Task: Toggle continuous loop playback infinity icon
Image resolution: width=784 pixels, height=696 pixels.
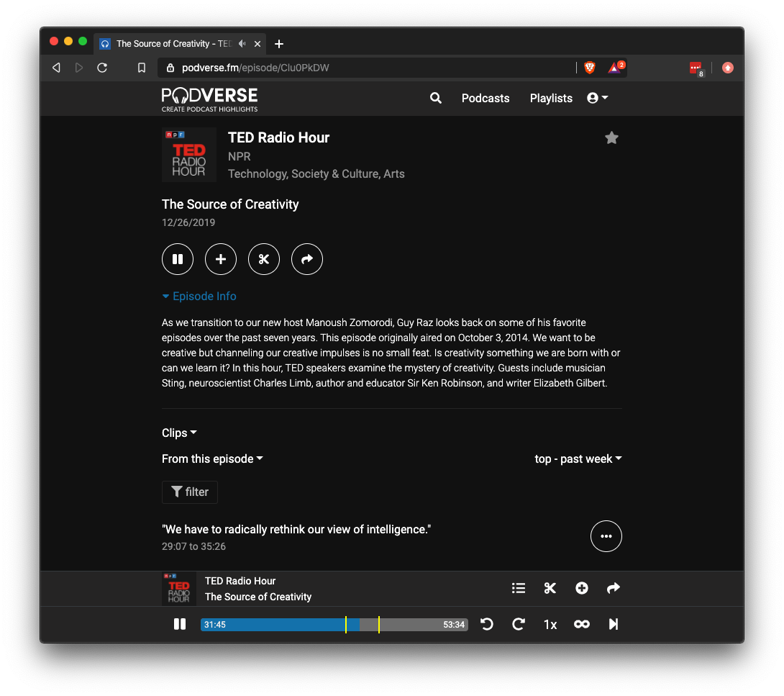Action: [582, 625]
